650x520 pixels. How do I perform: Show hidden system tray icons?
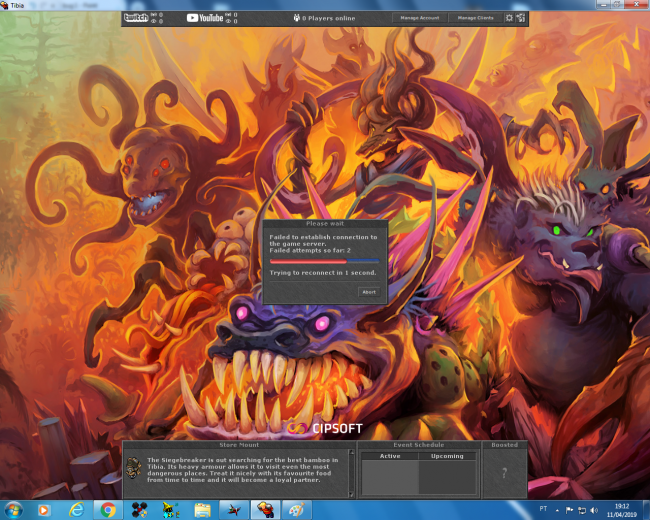[x=558, y=510]
